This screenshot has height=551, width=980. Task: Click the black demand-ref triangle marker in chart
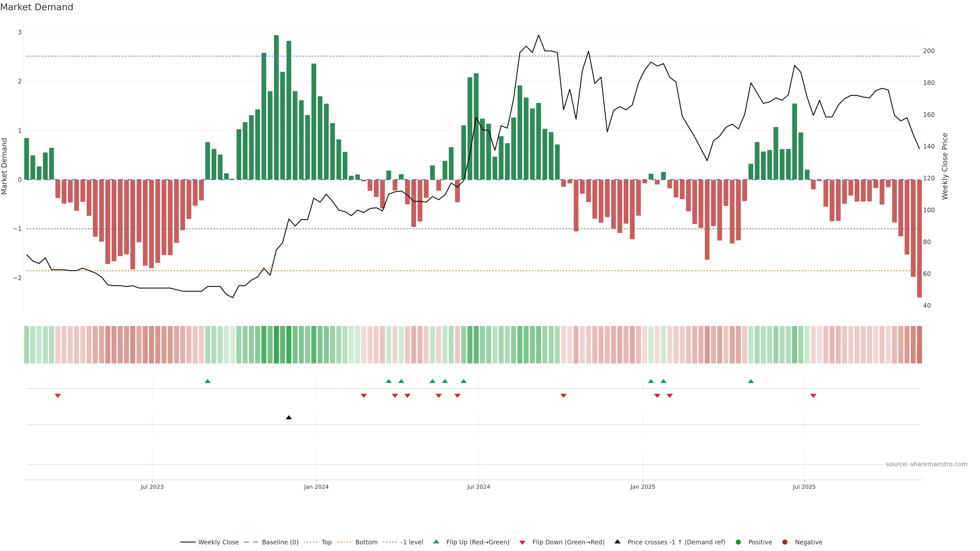[x=289, y=418]
